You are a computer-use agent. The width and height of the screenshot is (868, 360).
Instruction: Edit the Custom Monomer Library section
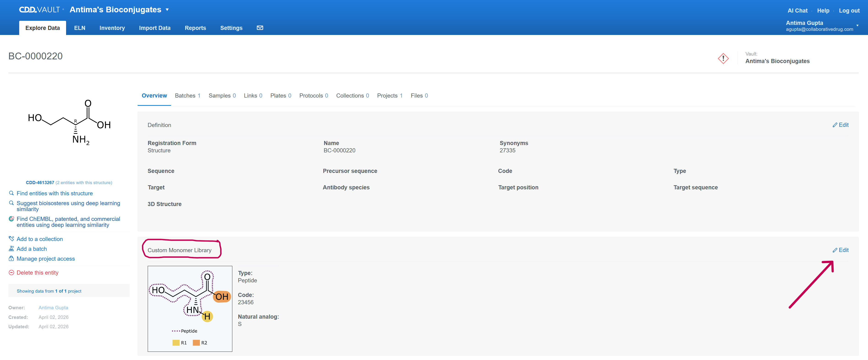coord(840,250)
